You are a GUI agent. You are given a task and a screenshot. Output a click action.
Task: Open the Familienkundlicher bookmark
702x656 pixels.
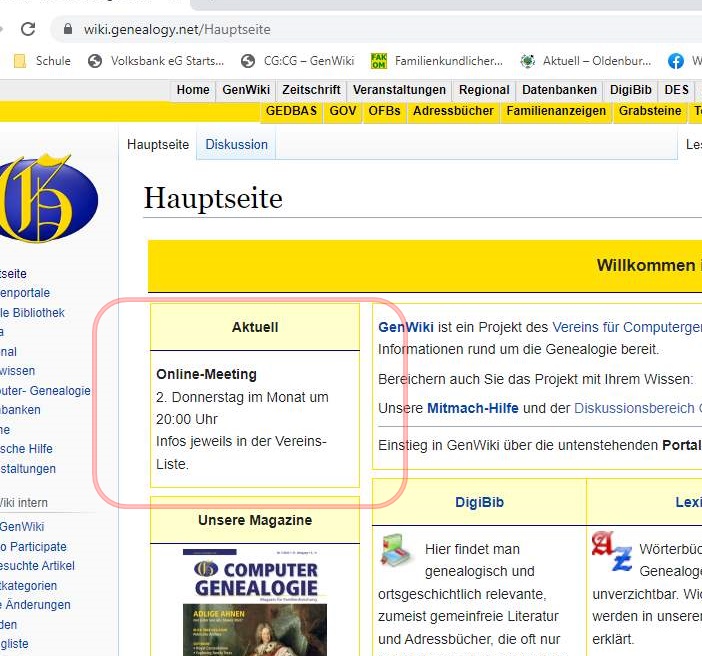coord(437,61)
